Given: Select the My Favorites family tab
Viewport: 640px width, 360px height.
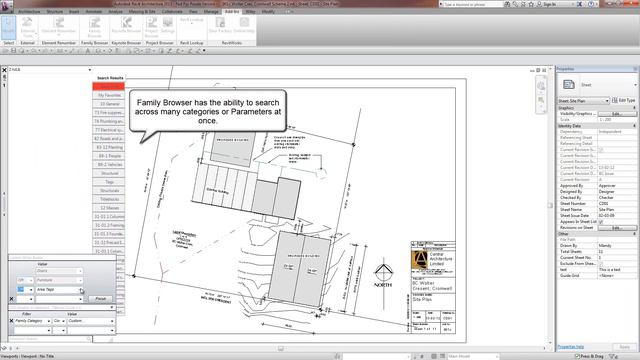Looking at the screenshot, I should click(109, 95).
